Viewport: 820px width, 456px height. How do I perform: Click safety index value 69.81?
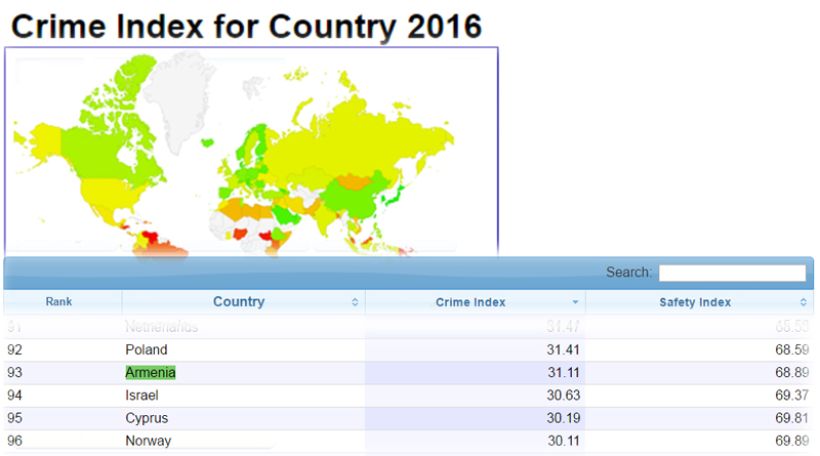[x=792, y=418]
